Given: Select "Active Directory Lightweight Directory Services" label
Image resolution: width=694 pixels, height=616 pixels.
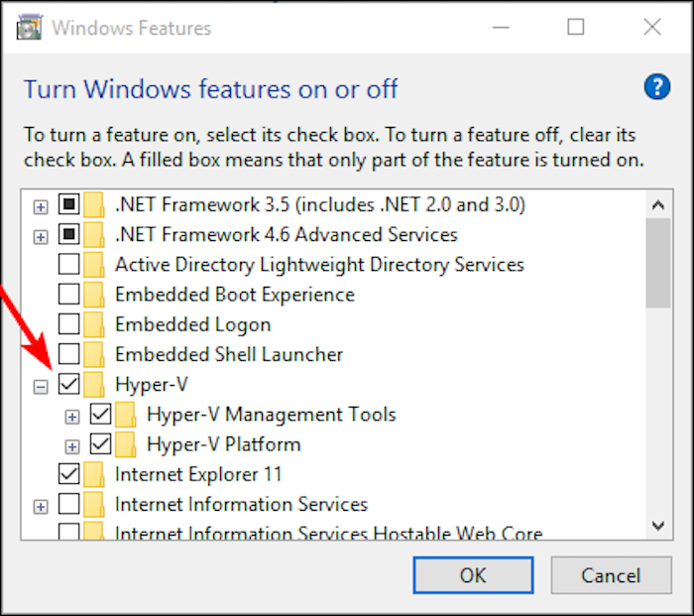Looking at the screenshot, I should (x=319, y=265).
